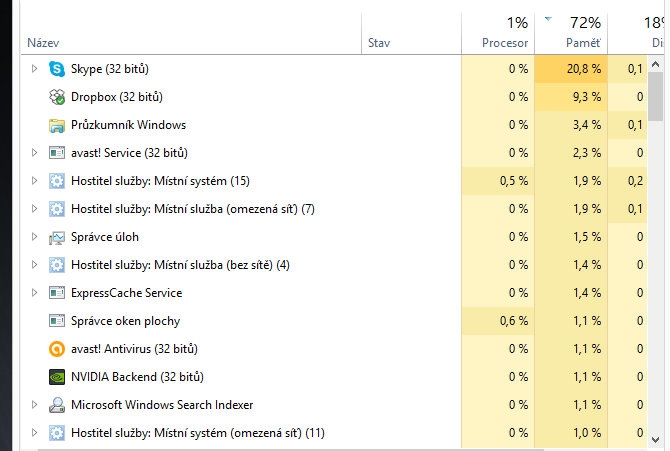
Task: Click the Microsoft Windows Search Indexer icon
Action: (57, 405)
